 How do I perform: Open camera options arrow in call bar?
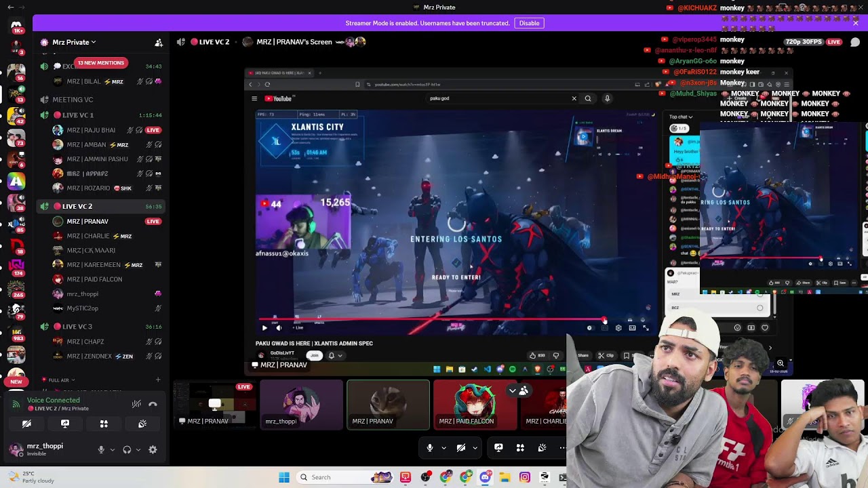pos(475,448)
